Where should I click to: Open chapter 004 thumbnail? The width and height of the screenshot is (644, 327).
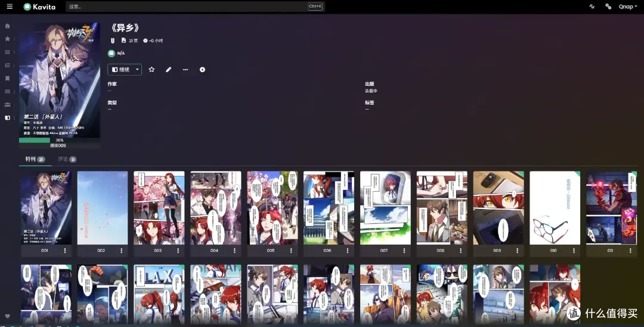[x=216, y=208]
